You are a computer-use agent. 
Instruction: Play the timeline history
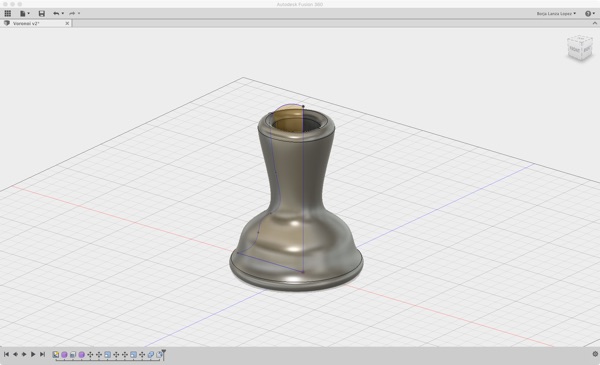[x=33, y=354]
